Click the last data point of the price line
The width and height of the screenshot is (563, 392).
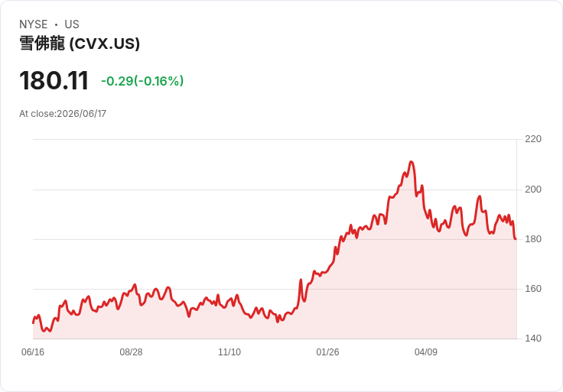click(516, 238)
